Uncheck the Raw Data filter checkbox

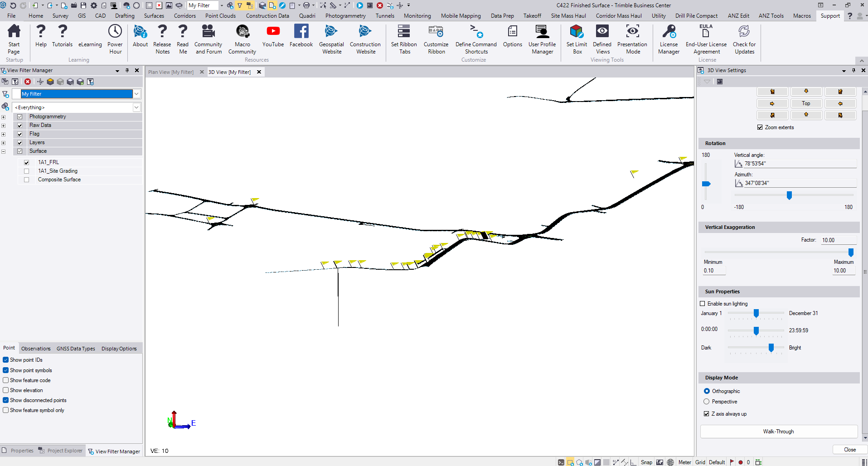[20, 125]
